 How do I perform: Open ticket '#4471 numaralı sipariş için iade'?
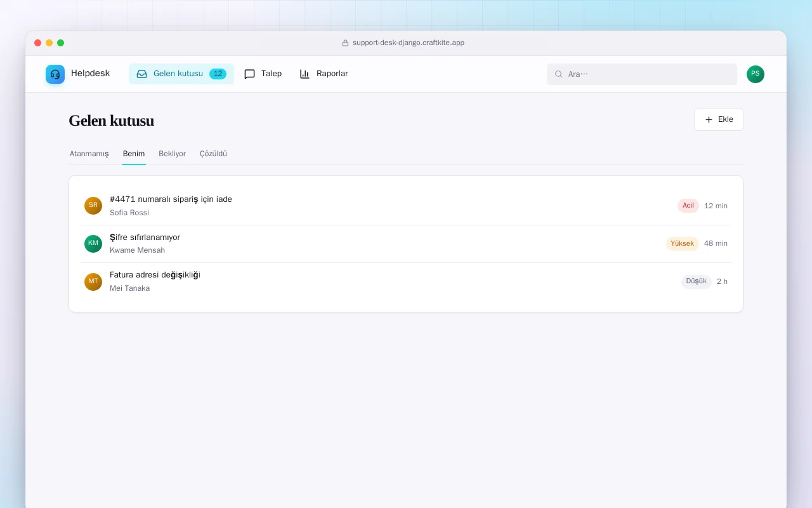click(406, 206)
